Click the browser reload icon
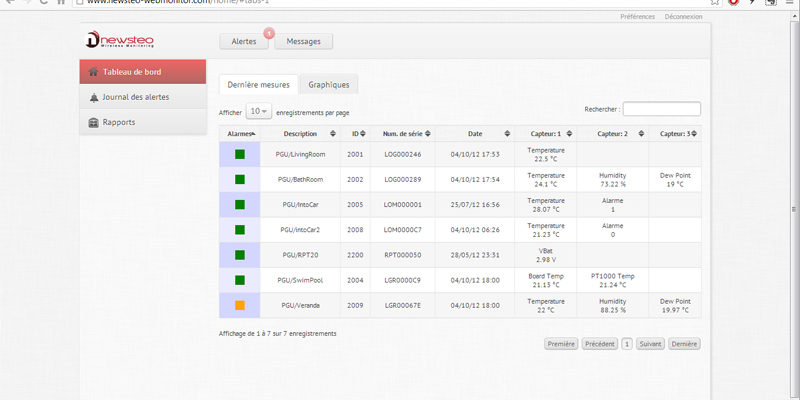 (43, 2)
